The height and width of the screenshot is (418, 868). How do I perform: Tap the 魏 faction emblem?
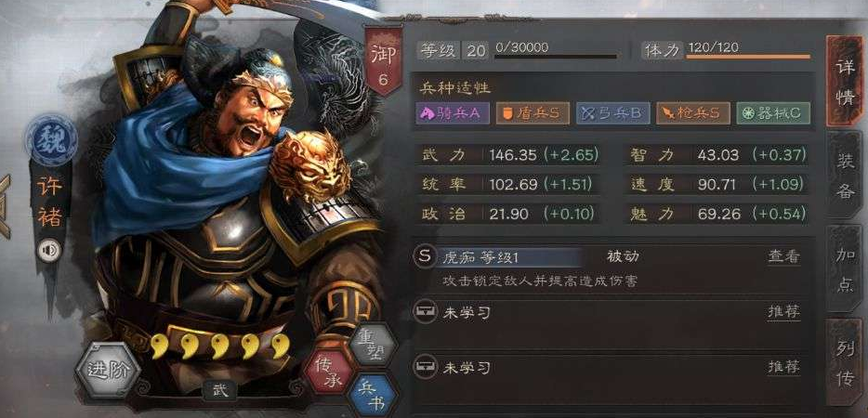pyautogui.click(x=51, y=140)
